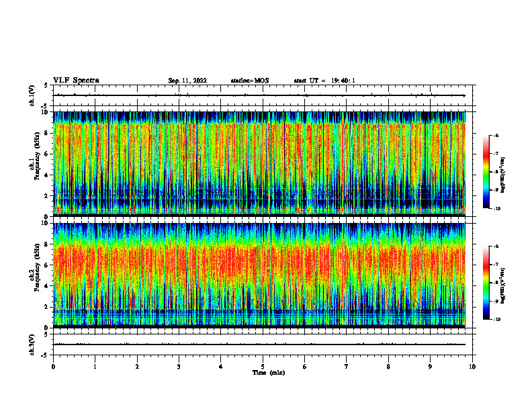Click the "-7" tick on ch.2 color bar
This screenshot has width=532, height=411.
496,265
